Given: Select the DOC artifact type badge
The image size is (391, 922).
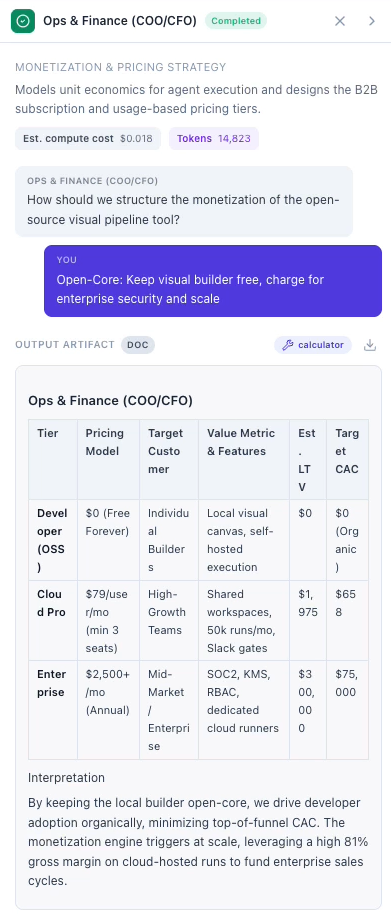Looking at the screenshot, I should tap(138, 345).
